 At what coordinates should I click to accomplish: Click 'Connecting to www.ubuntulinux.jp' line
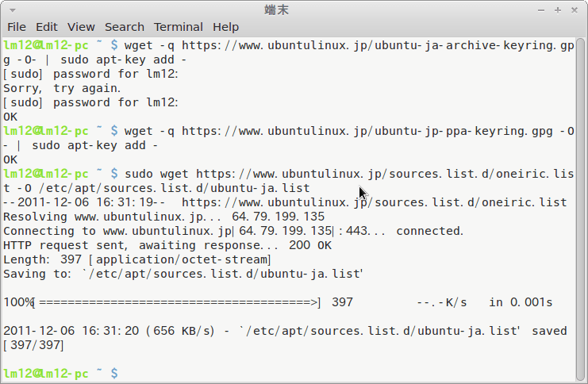tap(233, 231)
